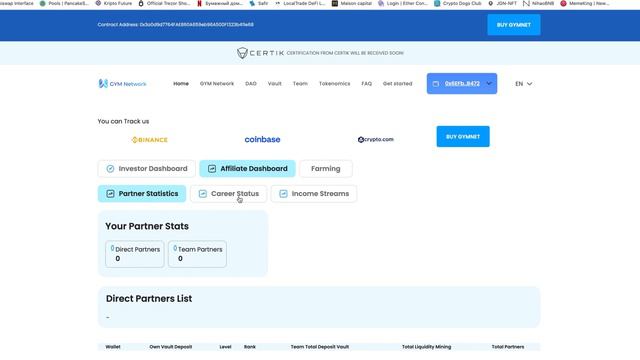Switch to the Income Streams tab
This screenshot has width=640, height=360.
pyautogui.click(x=314, y=193)
